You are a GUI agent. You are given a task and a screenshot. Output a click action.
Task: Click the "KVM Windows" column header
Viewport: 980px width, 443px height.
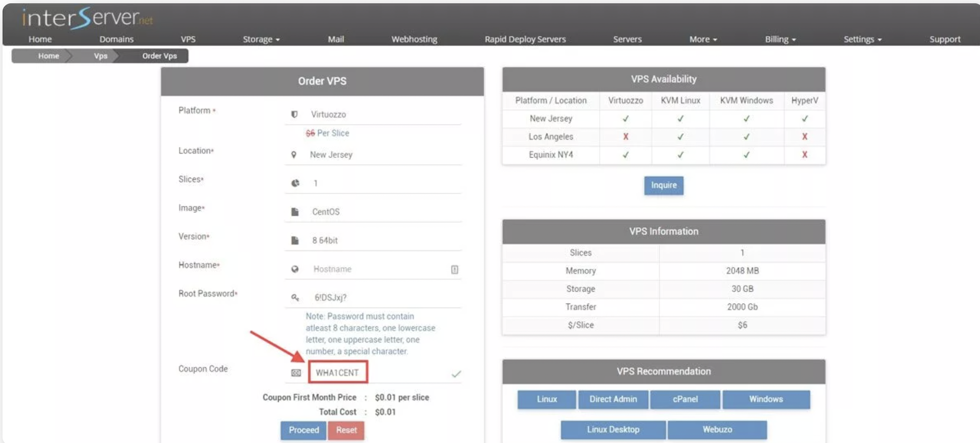tap(747, 101)
